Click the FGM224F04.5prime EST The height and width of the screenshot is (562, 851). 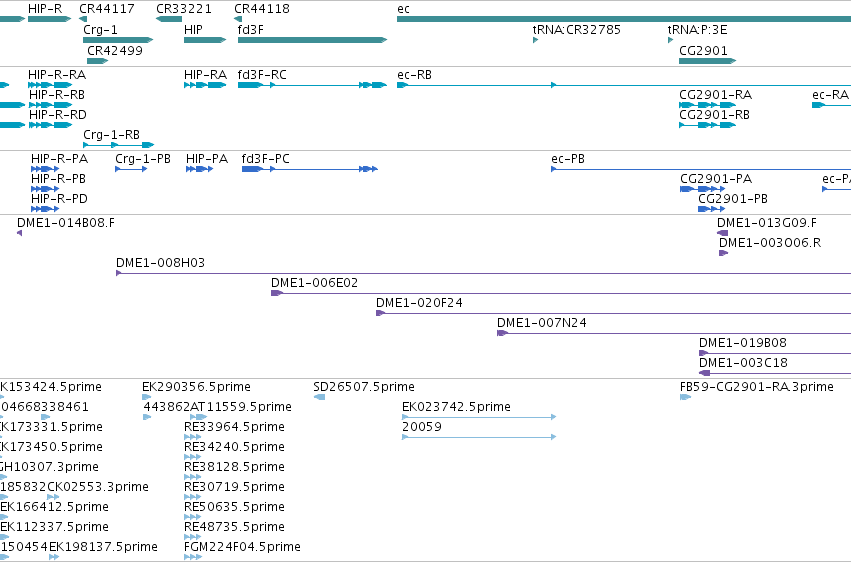point(193,557)
